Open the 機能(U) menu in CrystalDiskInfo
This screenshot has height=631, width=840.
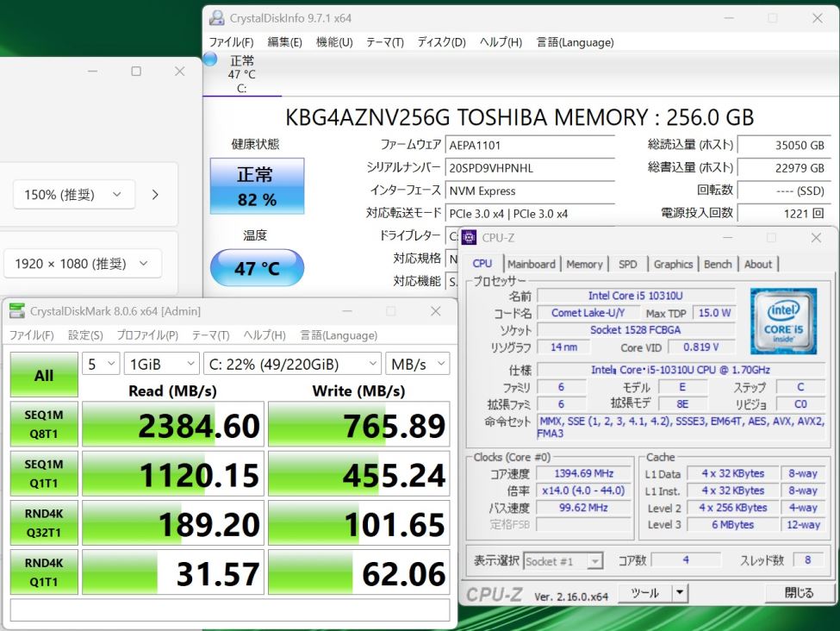pos(334,42)
